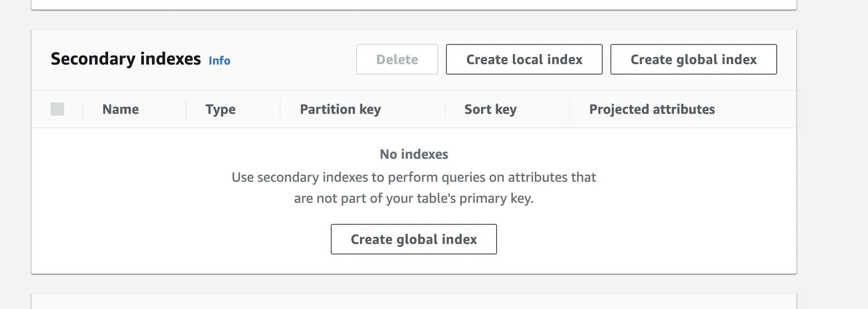Toggle the select-all checkbox in table header
This screenshot has height=309, width=868.
click(x=57, y=109)
